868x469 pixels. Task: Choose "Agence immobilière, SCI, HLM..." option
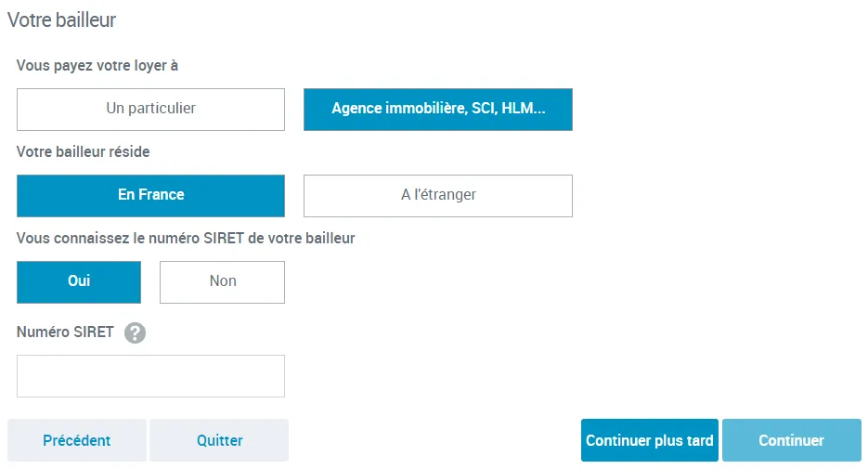click(x=438, y=109)
